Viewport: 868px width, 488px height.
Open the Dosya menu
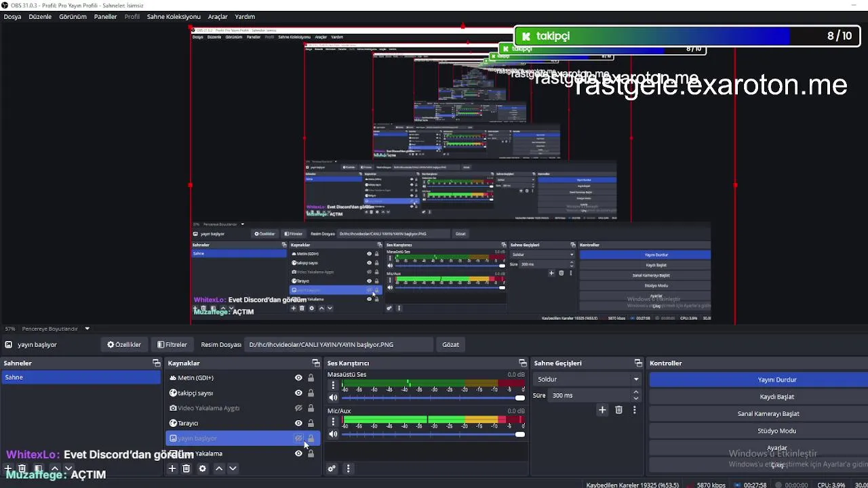tap(12, 16)
